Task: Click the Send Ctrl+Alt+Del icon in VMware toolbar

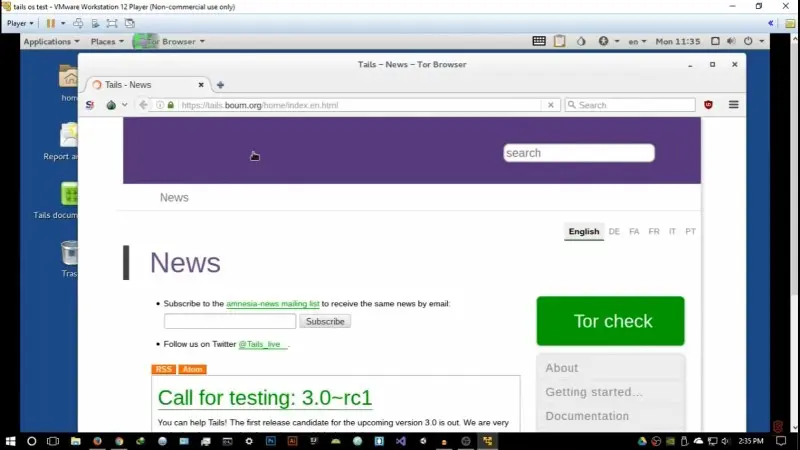Action: tap(78, 23)
